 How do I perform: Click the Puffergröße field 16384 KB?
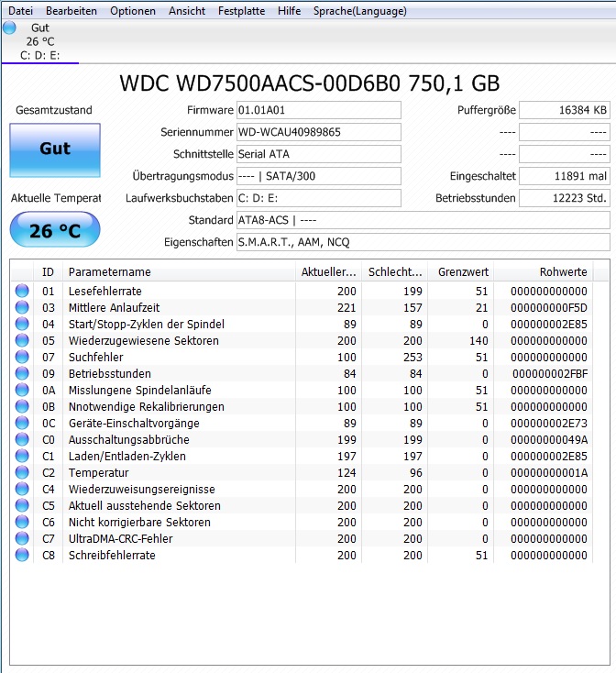click(565, 110)
